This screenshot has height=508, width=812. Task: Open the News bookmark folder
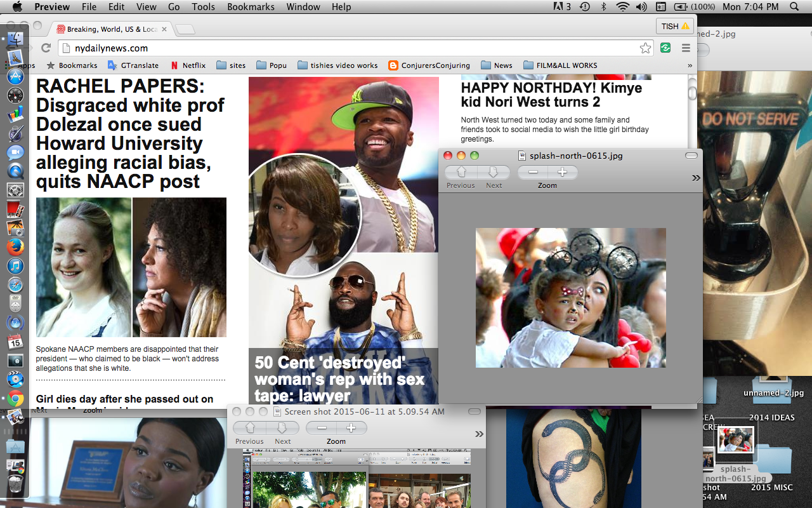point(497,65)
